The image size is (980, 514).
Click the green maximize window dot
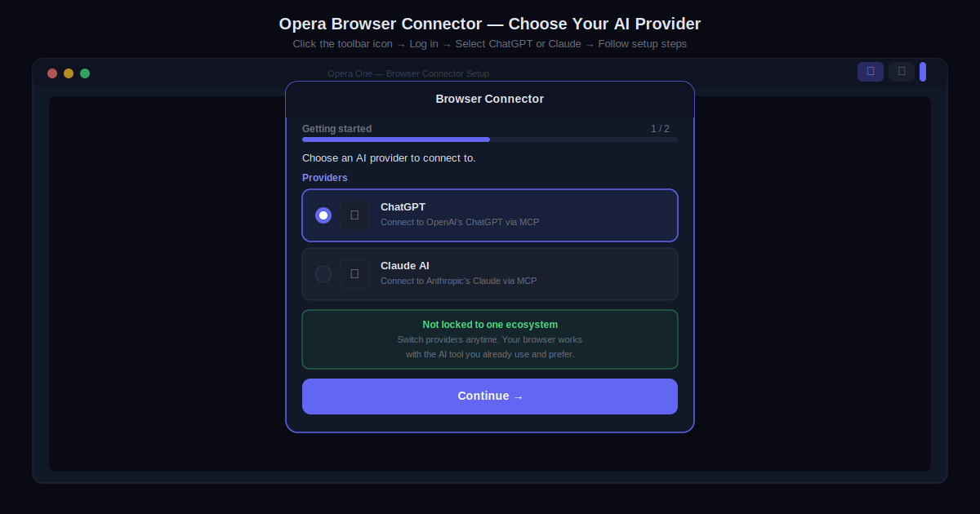coord(85,73)
